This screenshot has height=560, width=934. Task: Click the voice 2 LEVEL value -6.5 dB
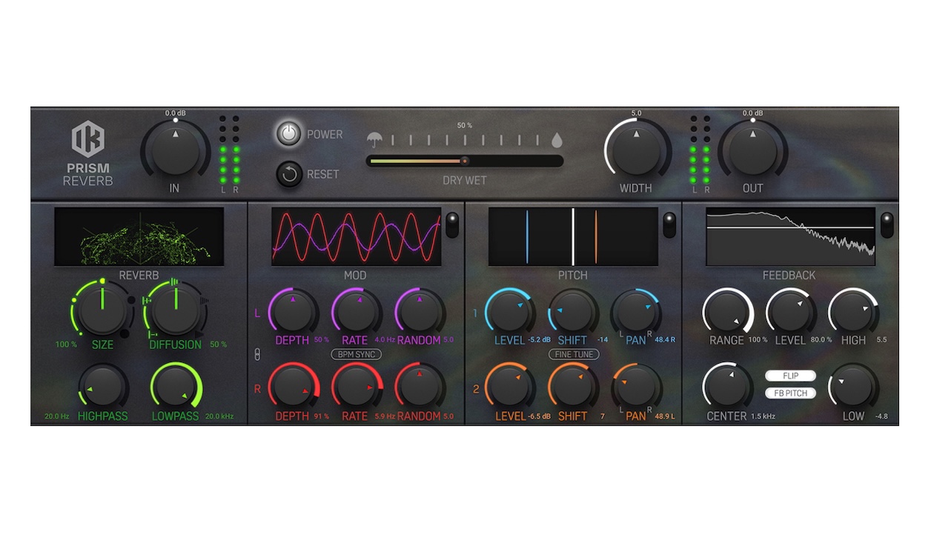click(x=539, y=416)
